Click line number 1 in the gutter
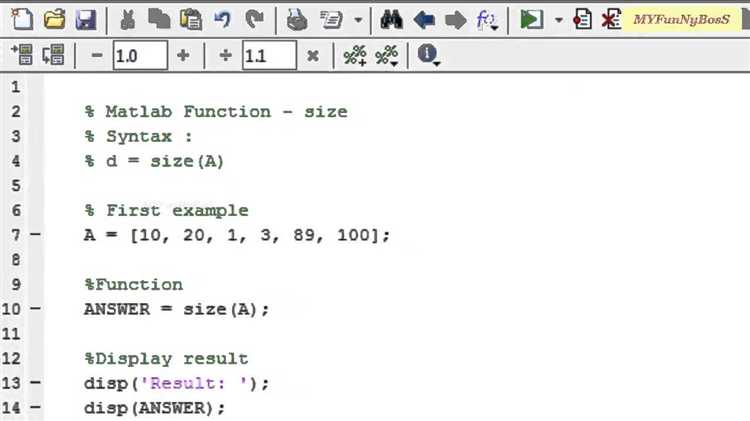This screenshot has width=750, height=421. tap(16, 87)
